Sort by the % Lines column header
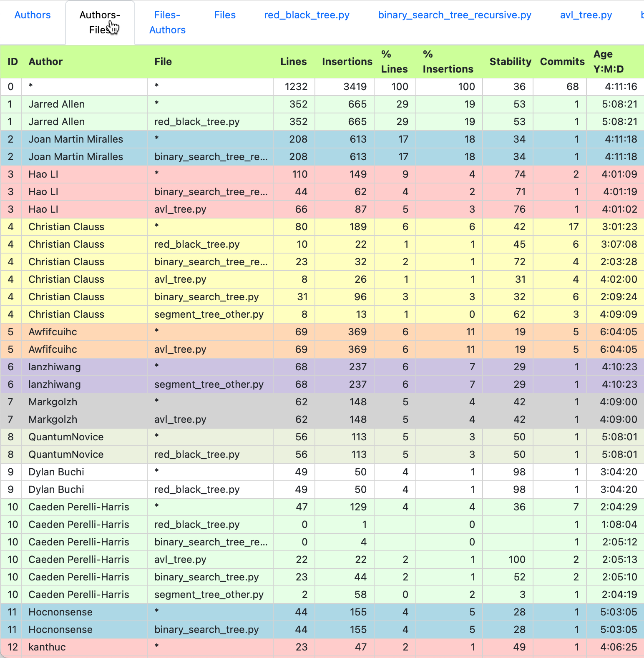644x658 pixels. (394, 62)
